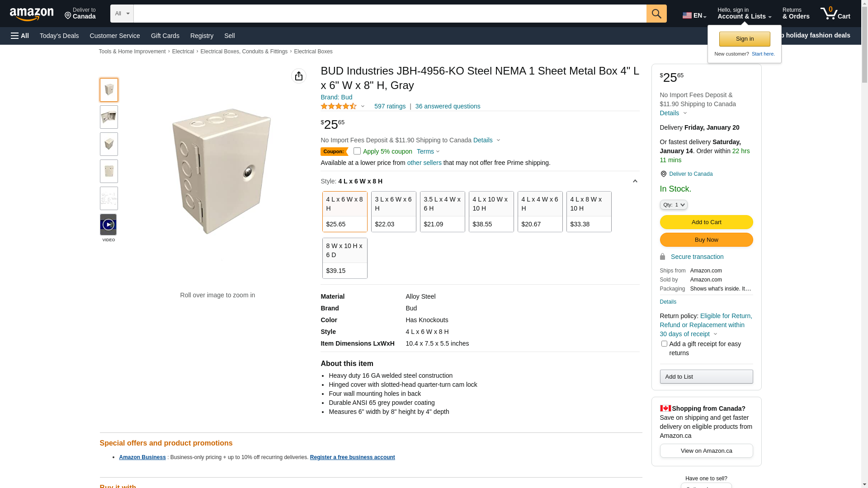
Task: Open Today's Deals in navigation bar
Action: point(59,36)
